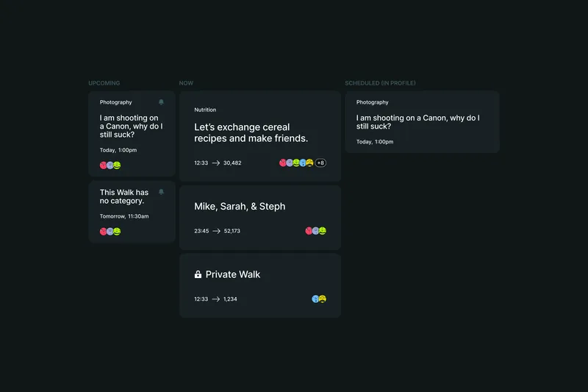
Task: Toggle bell reminder on Photography upcoming card
Action: [x=161, y=102]
